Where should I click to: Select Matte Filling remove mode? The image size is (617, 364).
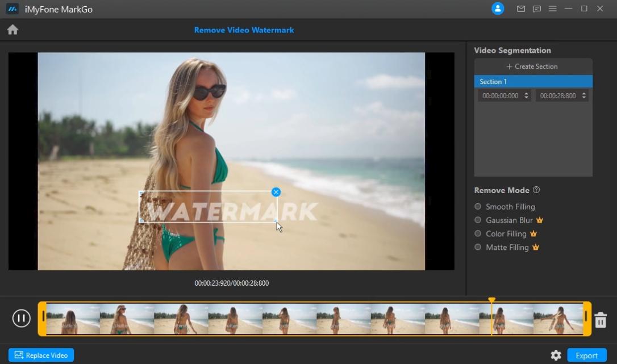[478, 248]
